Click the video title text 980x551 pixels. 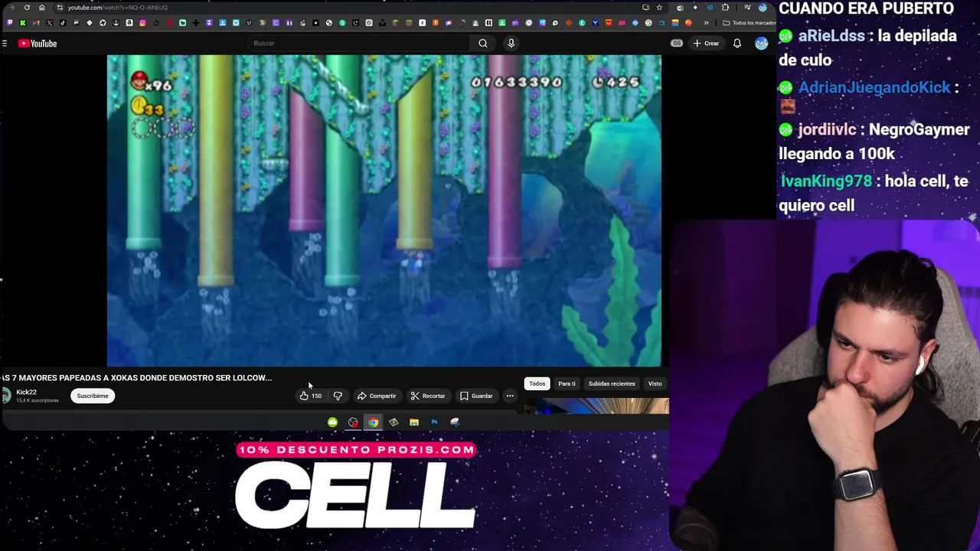(x=136, y=377)
